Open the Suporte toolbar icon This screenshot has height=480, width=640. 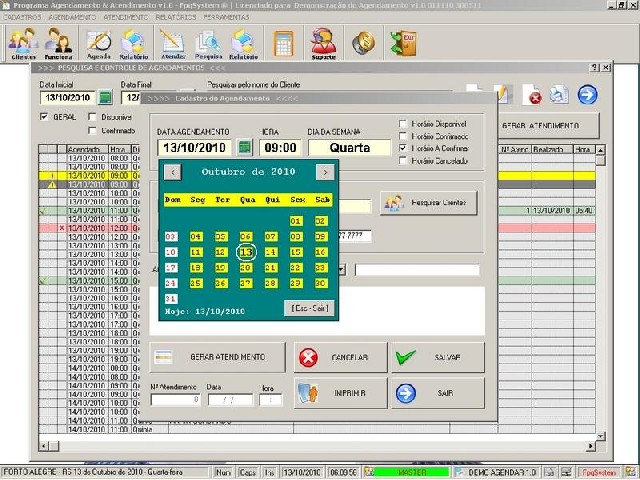pyautogui.click(x=323, y=43)
